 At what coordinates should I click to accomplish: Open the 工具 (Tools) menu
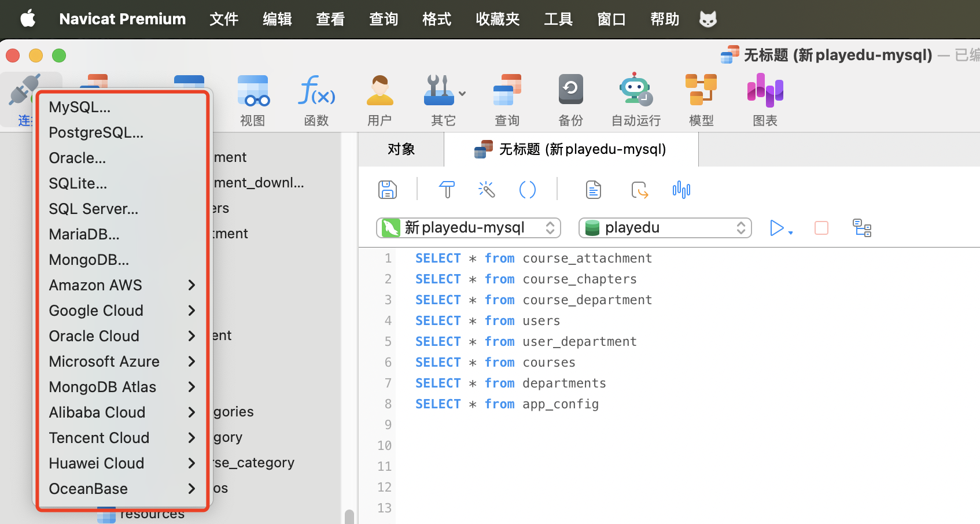[558, 19]
